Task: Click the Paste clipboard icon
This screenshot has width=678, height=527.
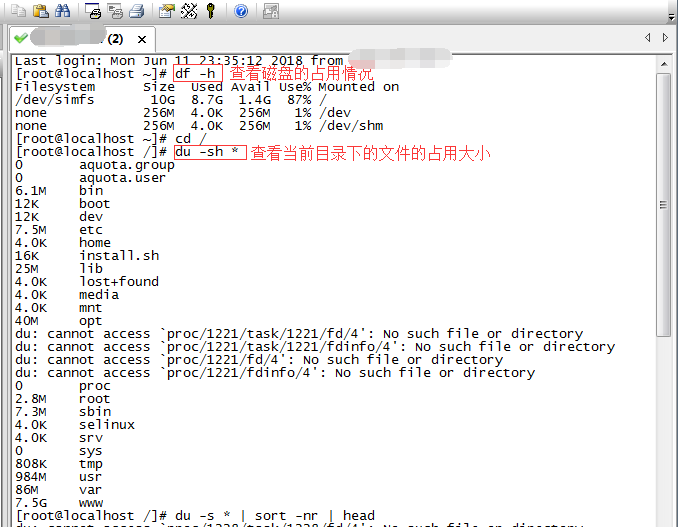Action: point(40,10)
